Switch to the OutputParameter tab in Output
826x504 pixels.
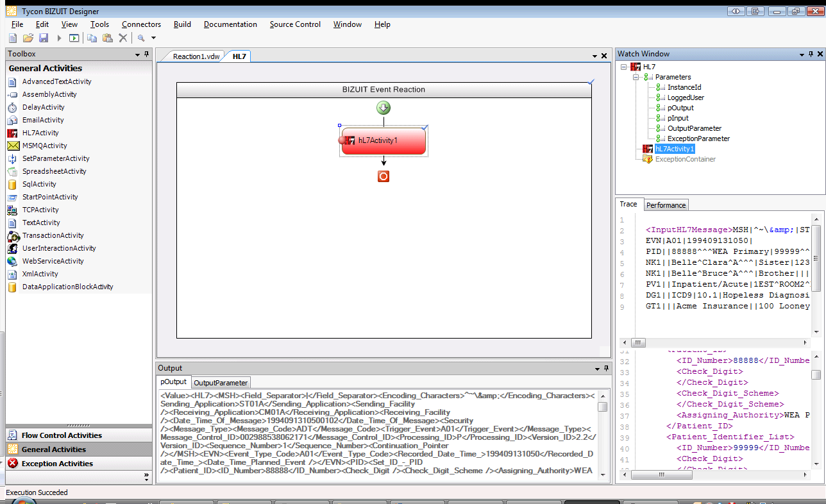(x=221, y=383)
